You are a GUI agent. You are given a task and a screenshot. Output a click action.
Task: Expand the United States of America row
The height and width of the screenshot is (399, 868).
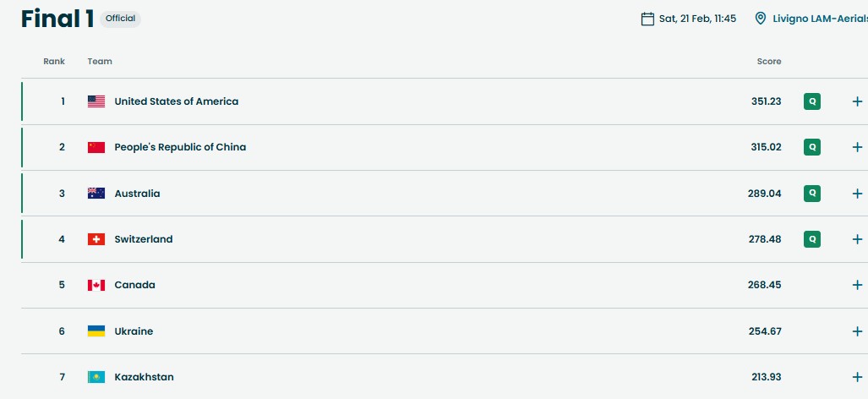tap(857, 101)
